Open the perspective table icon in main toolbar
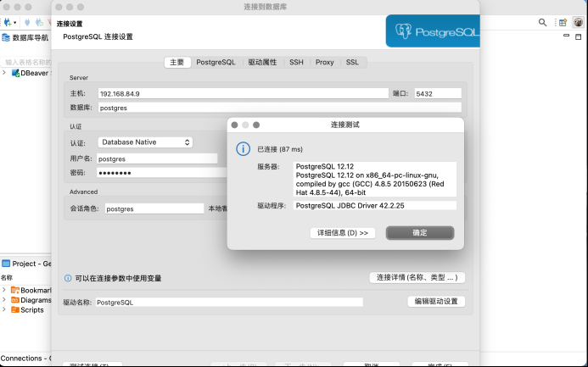588x367 pixels. pyautogui.click(x=563, y=23)
